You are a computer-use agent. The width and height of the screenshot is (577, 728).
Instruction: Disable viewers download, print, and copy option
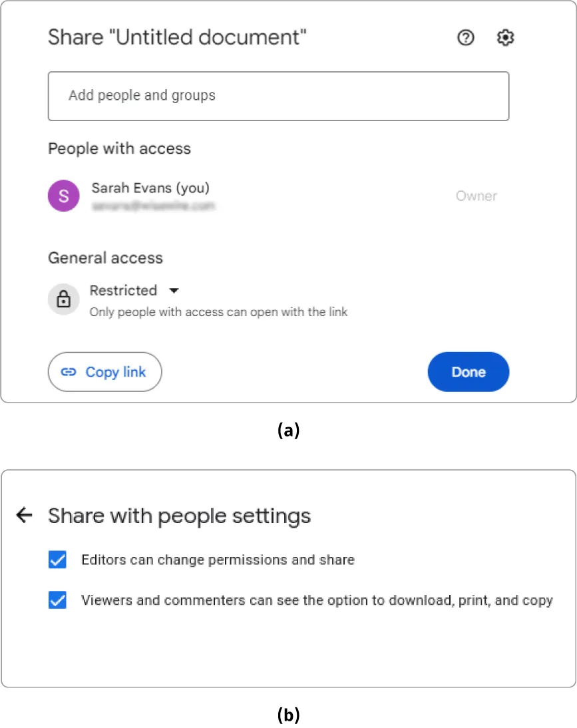pos(57,600)
